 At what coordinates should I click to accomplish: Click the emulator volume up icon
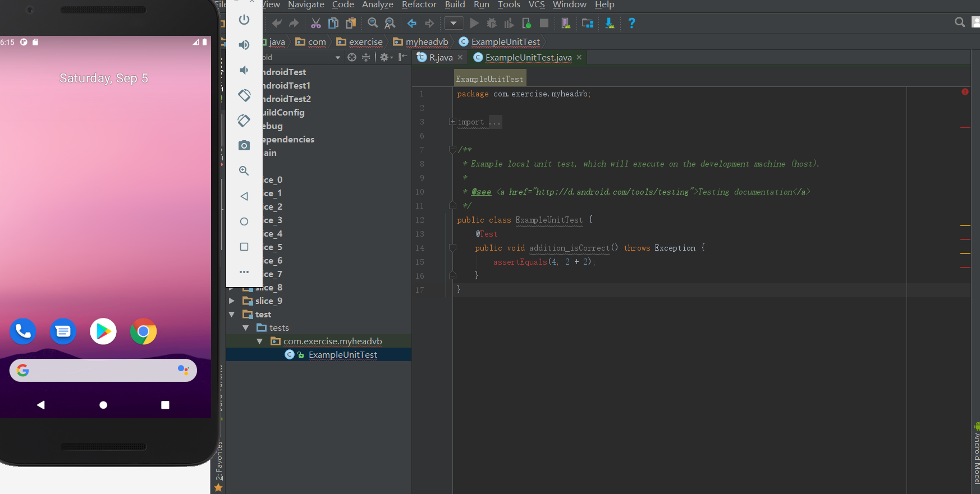244,45
